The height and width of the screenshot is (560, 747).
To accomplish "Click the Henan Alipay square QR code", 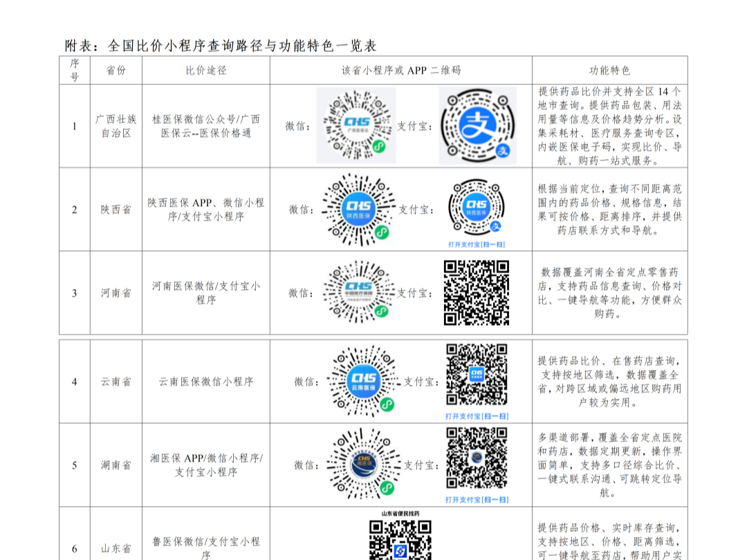I will 477,293.
